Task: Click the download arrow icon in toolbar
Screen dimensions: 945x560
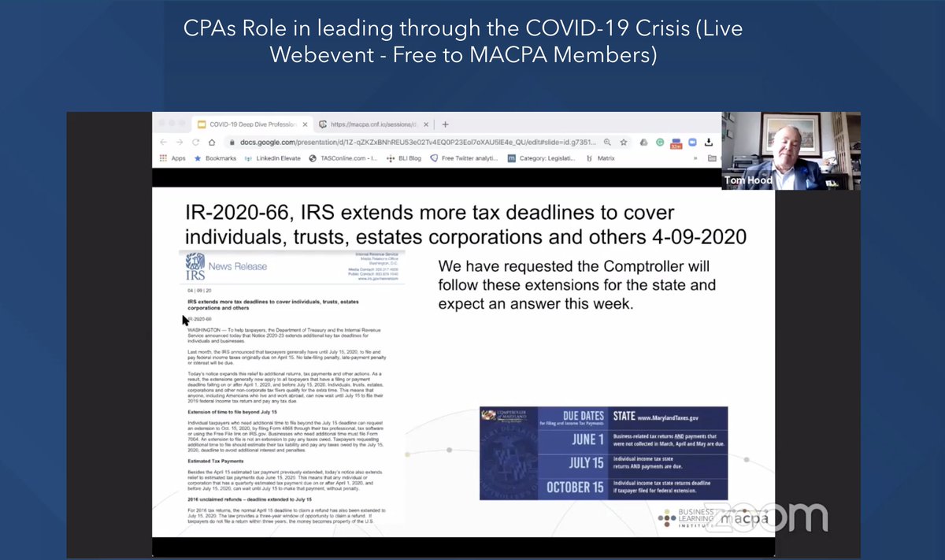Action: [x=709, y=143]
